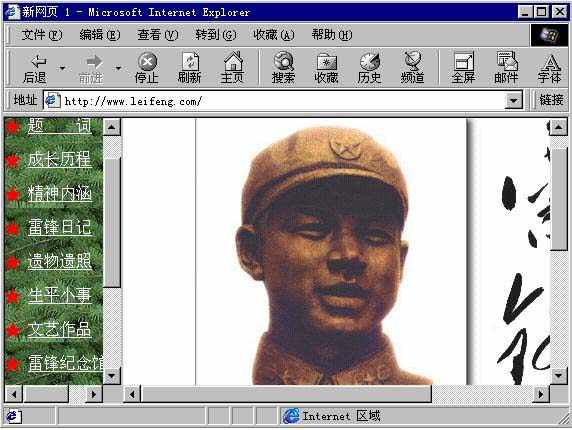This screenshot has width=572, height=430.
Task: Open the 文件(F) menu
Action: coord(42,35)
